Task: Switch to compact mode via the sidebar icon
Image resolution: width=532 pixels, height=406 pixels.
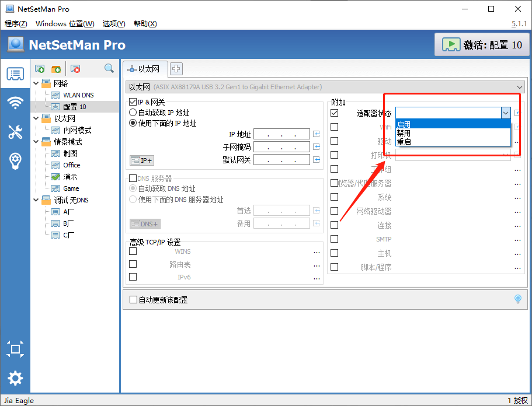Action: tap(15, 349)
